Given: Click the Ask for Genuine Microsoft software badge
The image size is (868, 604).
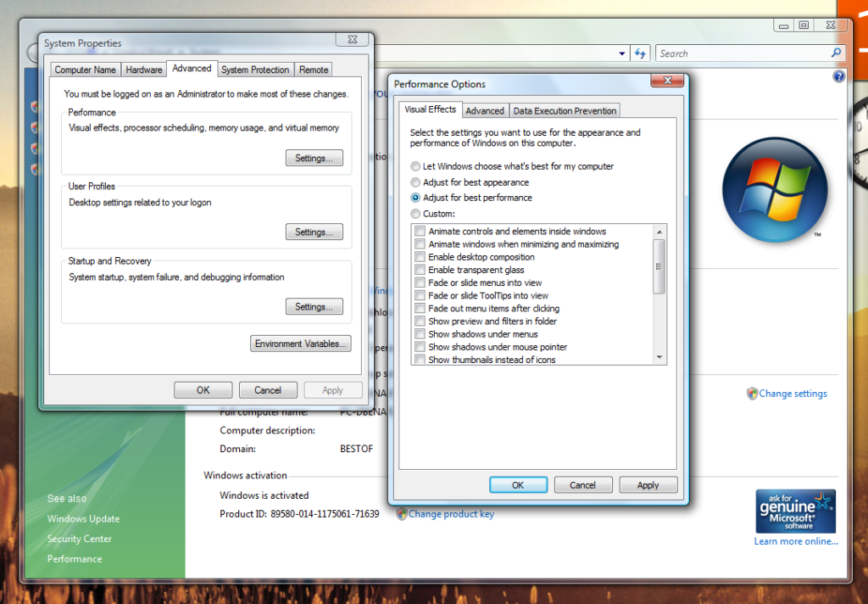Looking at the screenshot, I should [x=795, y=511].
